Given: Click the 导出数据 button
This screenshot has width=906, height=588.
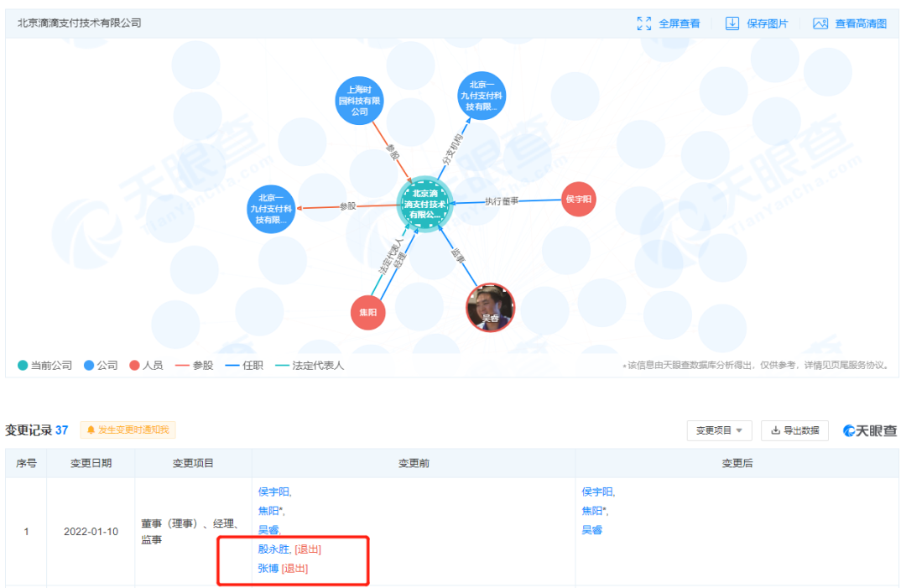Looking at the screenshot, I should click(794, 430).
